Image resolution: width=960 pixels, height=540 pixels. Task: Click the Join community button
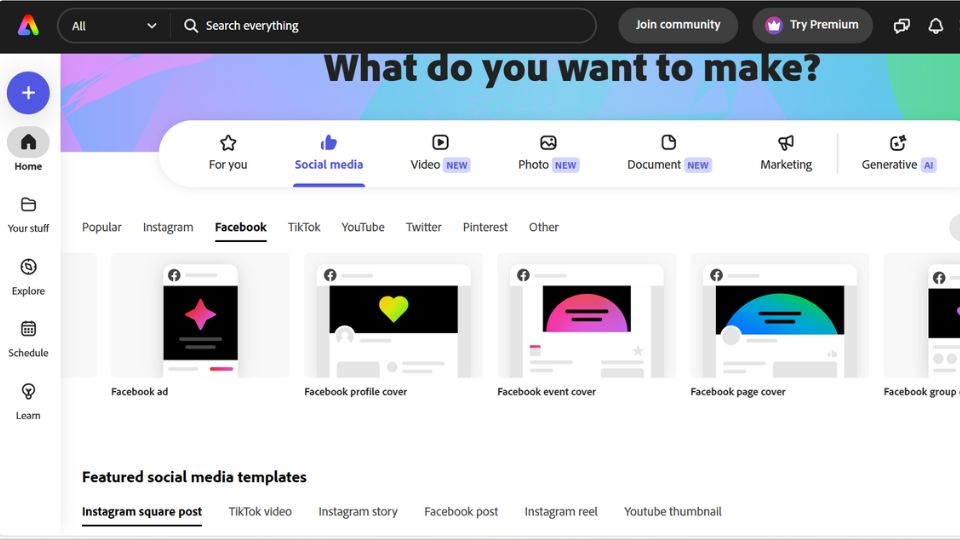coord(678,25)
